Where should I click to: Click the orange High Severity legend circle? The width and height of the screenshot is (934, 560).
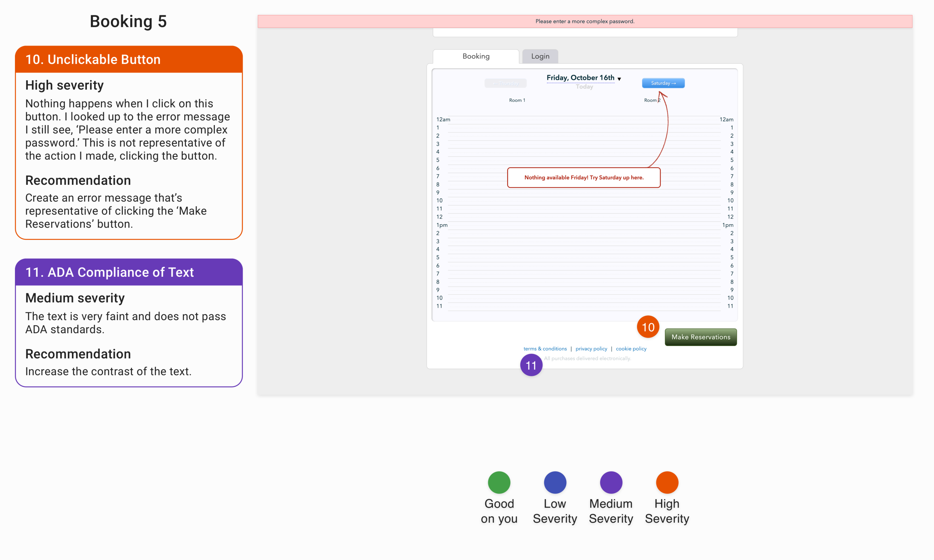(x=667, y=482)
